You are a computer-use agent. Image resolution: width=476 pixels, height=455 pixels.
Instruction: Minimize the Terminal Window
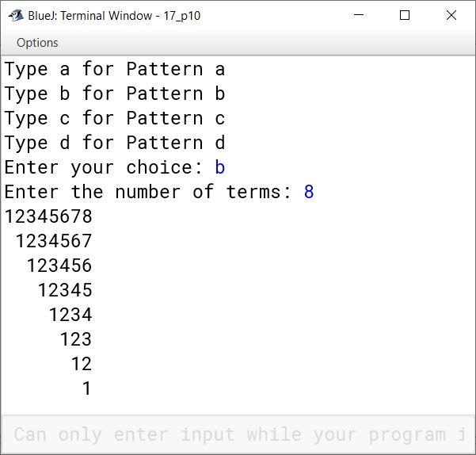pos(359,15)
